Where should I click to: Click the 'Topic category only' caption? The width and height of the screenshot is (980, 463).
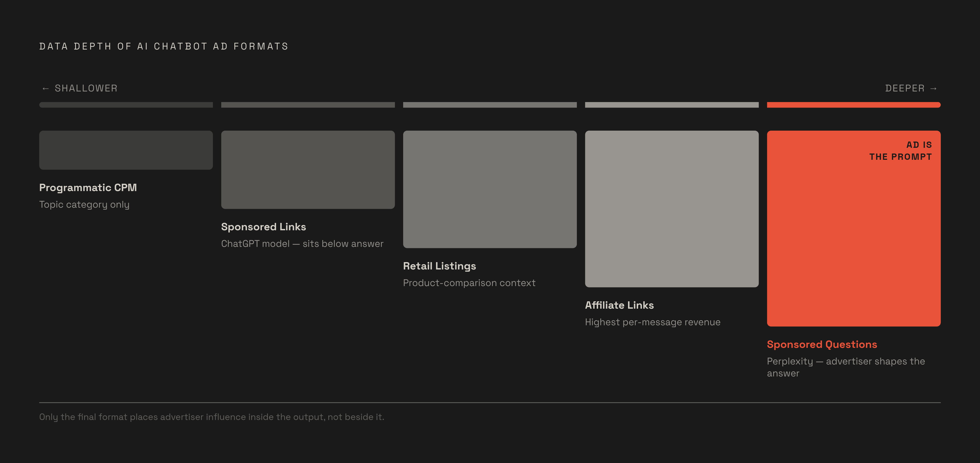84,205
